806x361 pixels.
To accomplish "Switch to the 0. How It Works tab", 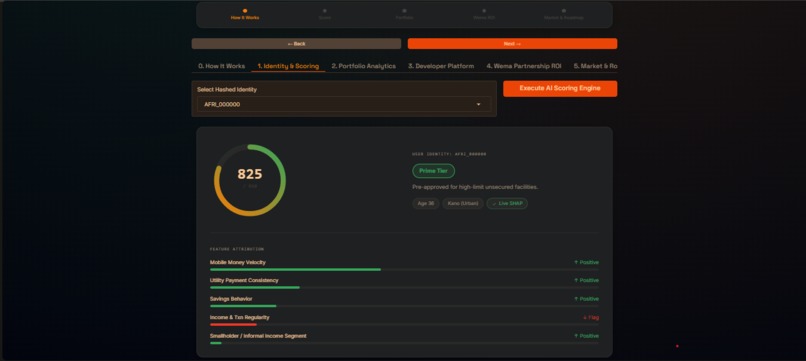I will [222, 66].
